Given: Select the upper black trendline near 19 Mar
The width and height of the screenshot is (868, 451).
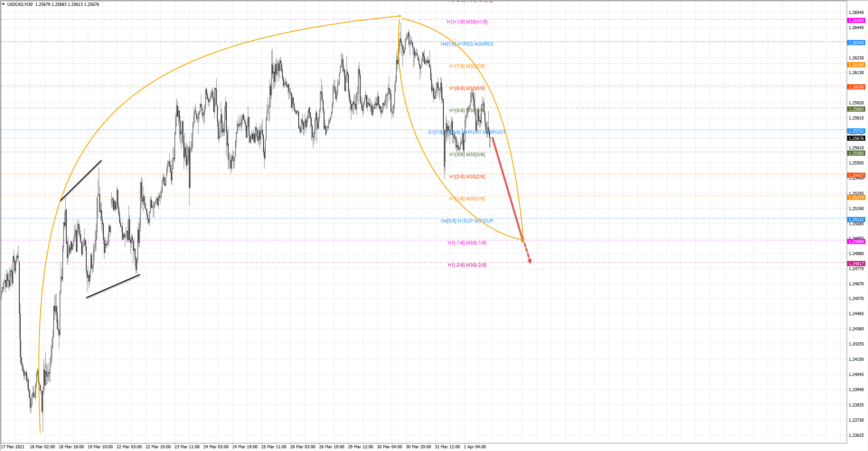Looking at the screenshot, I should (81, 181).
